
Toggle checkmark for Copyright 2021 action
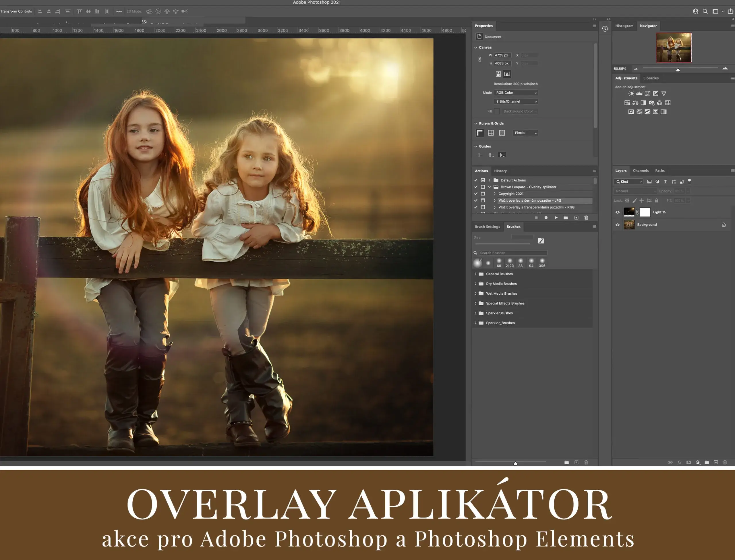click(x=476, y=194)
